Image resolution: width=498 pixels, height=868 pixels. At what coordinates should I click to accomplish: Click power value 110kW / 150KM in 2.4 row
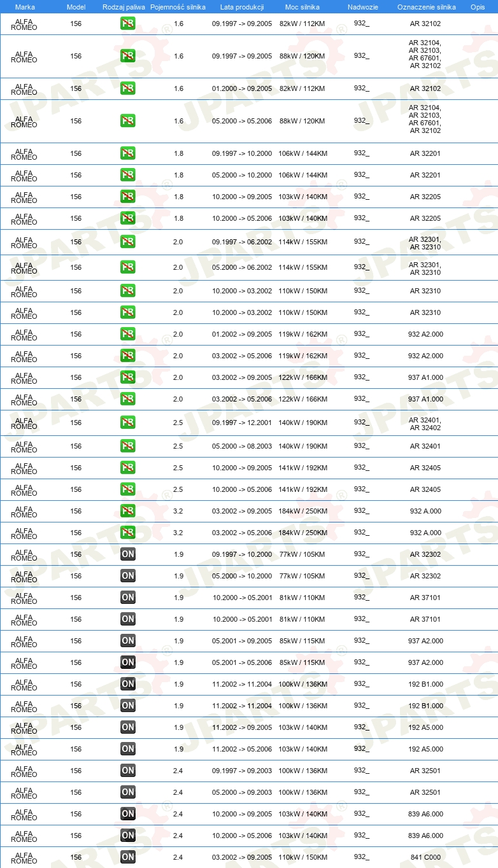tap(302, 857)
